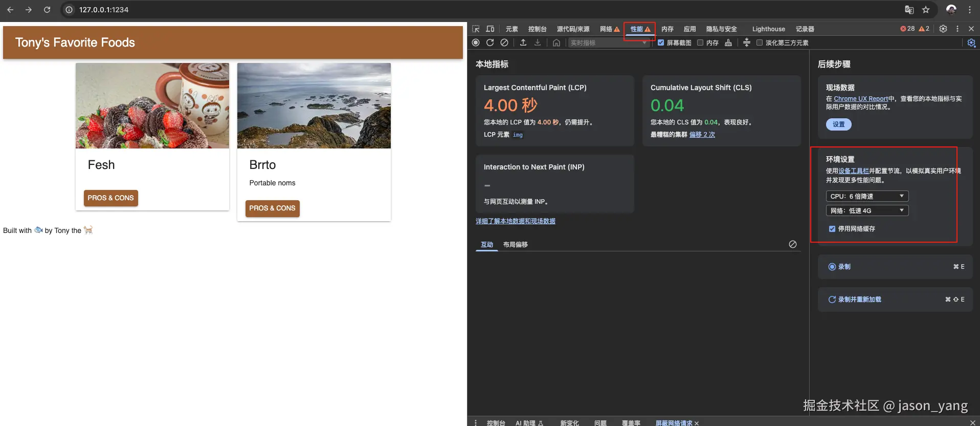
Task: Toggle the 屏幕截图 checkbox
Action: click(x=661, y=42)
